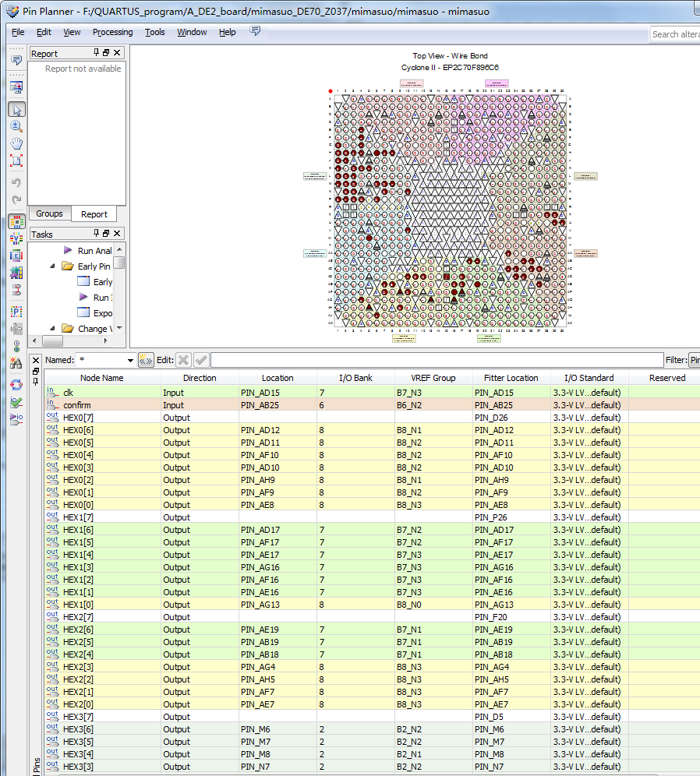Collapse the Change folder in Tasks

pos(52,328)
